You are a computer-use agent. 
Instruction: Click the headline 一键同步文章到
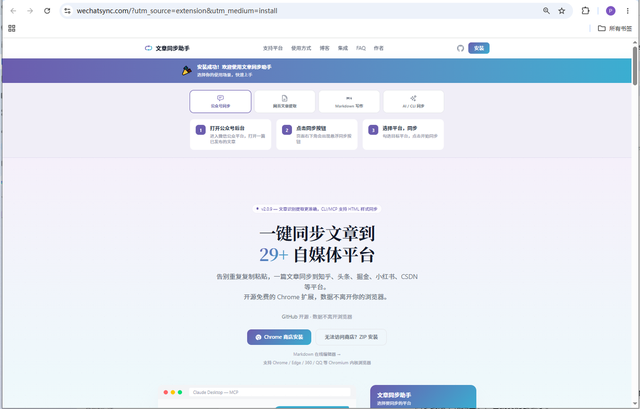click(x=317, y=233)
